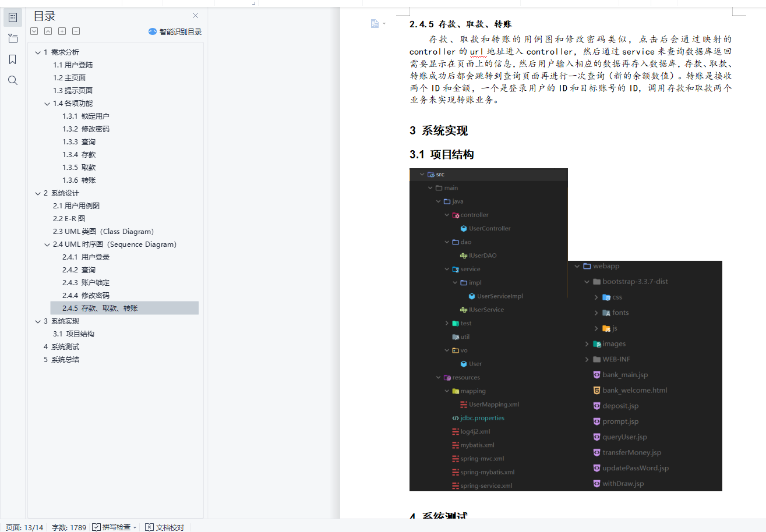The height and width of the screenshot is (532, 766).
Task: Click document heading 3.1 项目结构
Action: click(x=442, y=154)
